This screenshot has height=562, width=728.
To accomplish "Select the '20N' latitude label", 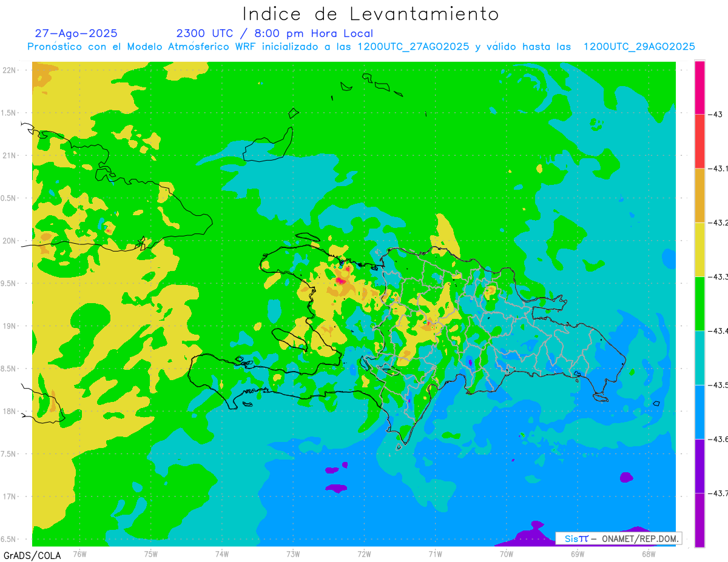I will (x=9, y=241).
